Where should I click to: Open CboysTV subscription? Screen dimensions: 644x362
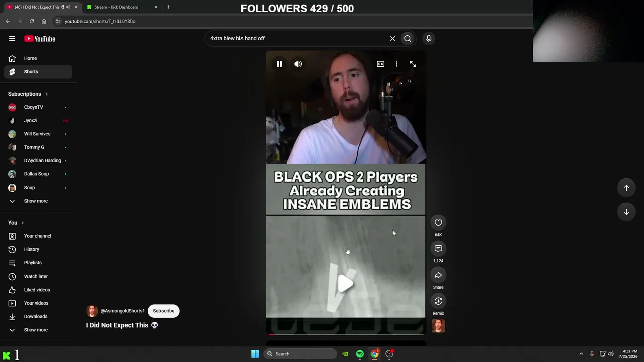(x=38, y=107)
